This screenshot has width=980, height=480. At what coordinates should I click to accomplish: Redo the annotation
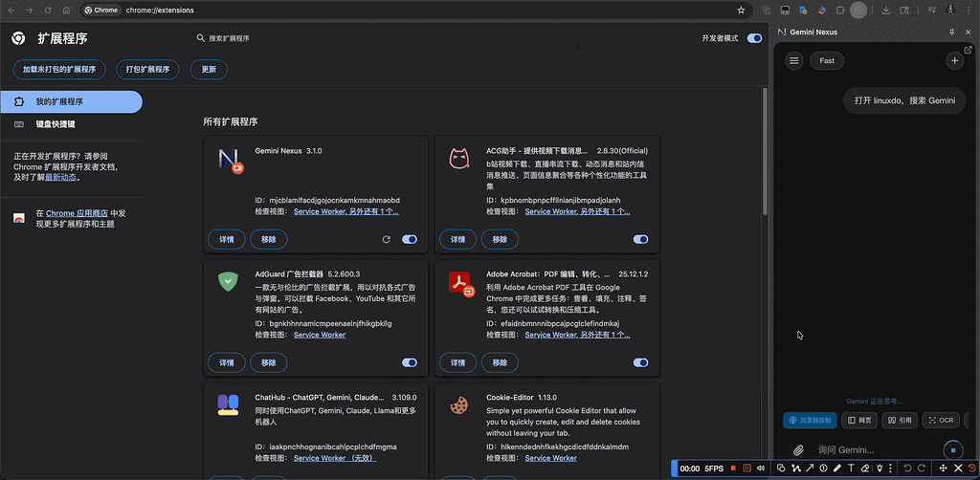[x=922, y=469]
